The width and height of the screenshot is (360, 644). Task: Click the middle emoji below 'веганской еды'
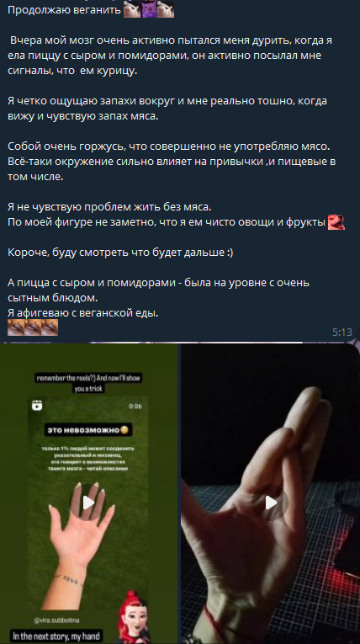coord(33,327)
